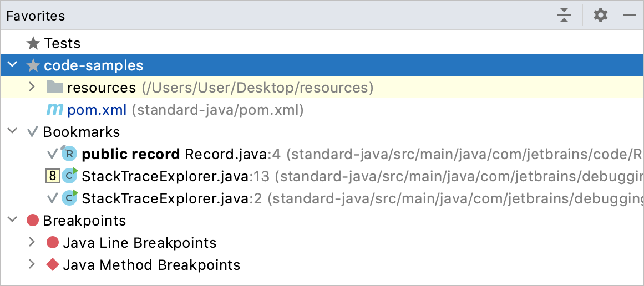Click the star icon beside Tests

pyautogui.click(x=33, y=43)
